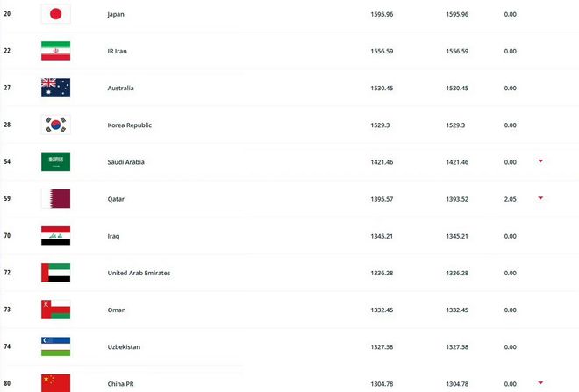
Task: Click the Saudi Arabia flag icon
Action: pos(56,161)
